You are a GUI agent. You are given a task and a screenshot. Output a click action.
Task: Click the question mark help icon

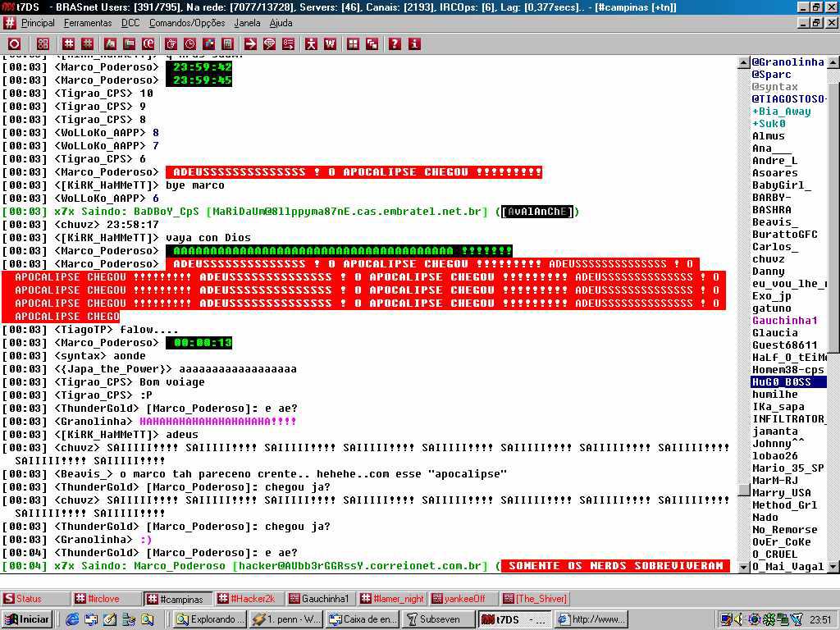[x=395, y=43]
